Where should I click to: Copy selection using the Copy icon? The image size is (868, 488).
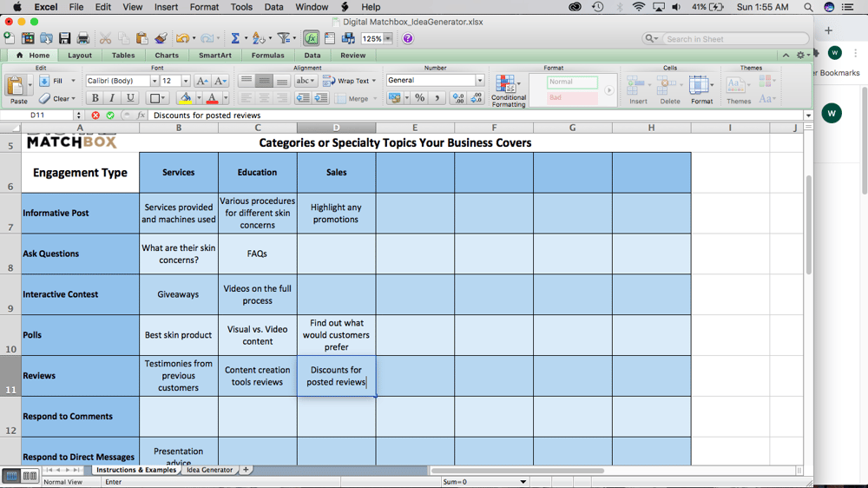pyautogui.click(x=123, y=38)
